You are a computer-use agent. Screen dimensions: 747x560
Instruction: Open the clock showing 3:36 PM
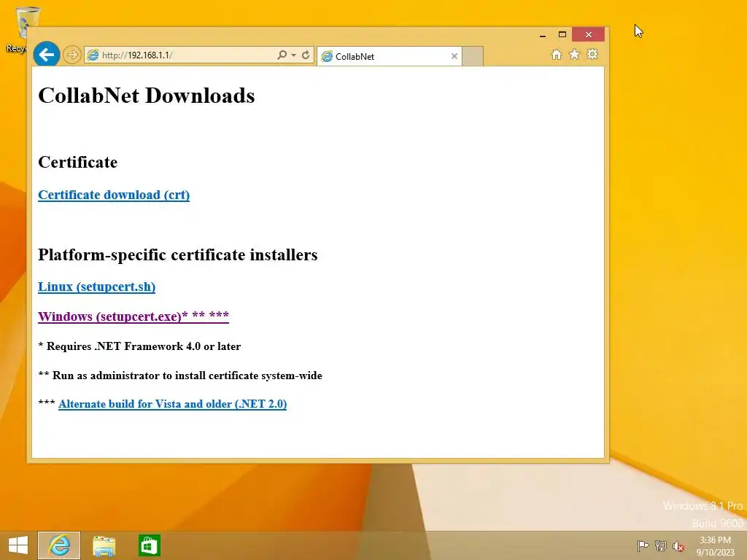[715, 546]
